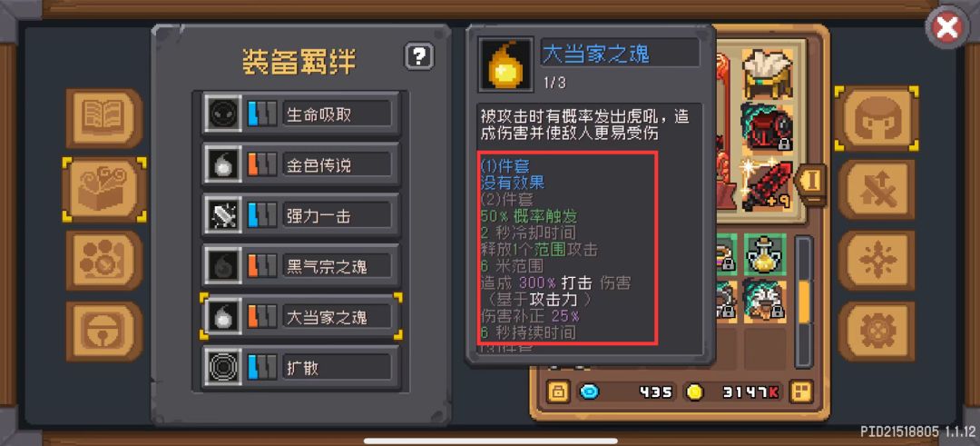Close the window with red X
980x446 pixels.
(x=946, y=28)
